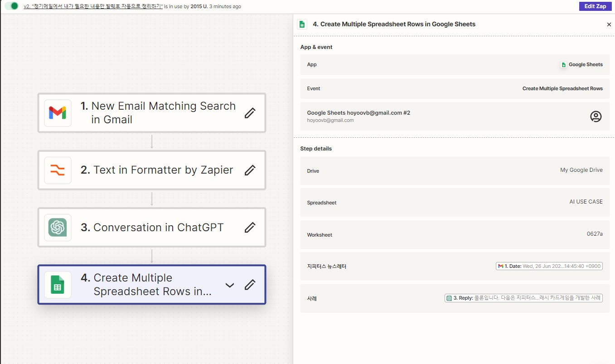This screenshot has height=364, width=615.
Task: Open the Zap title link
Action: [93, 6]
